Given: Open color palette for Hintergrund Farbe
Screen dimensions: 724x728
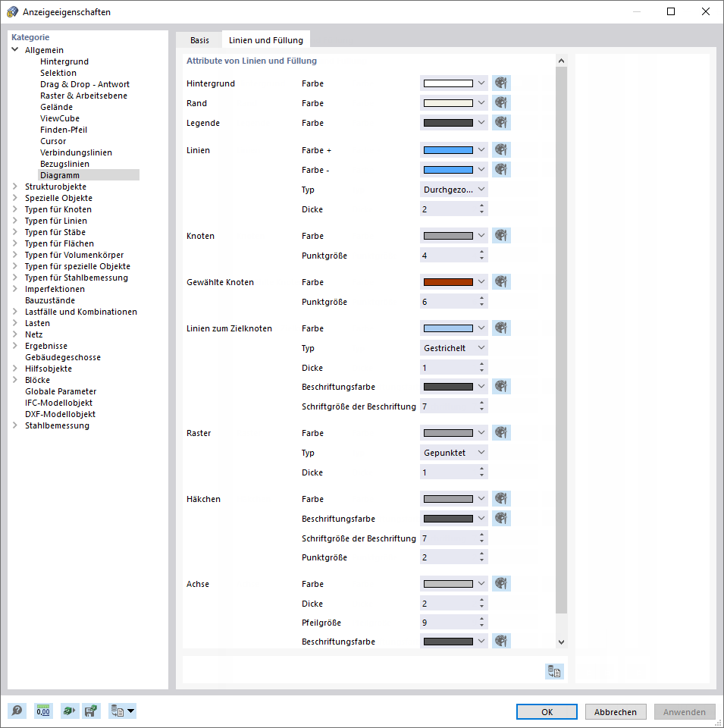Looking at the screenshot, I should (501, 83).
